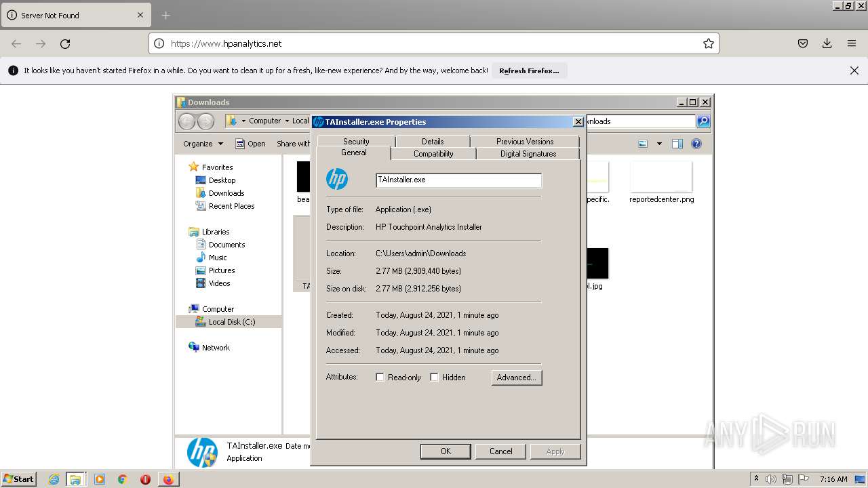
Task: Open Windows Media Player from taskbar
Action: coord(100,479)
